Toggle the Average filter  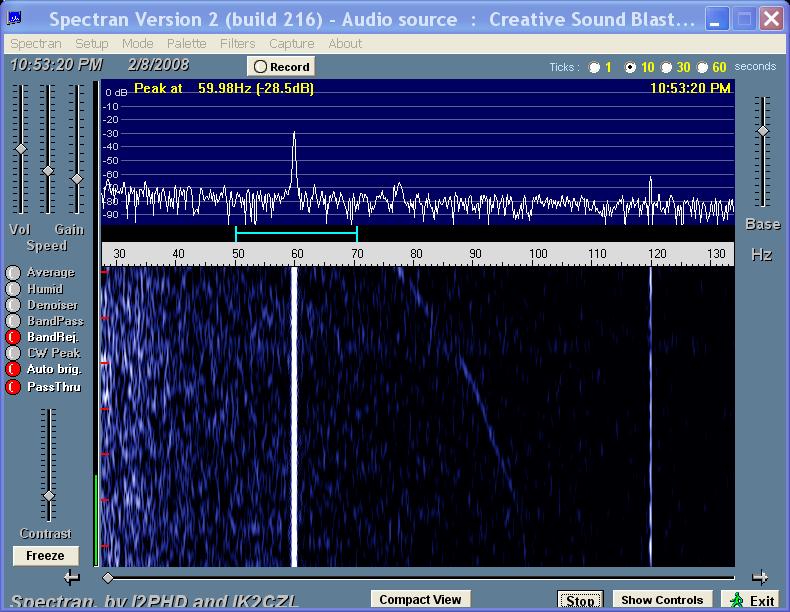pyautogui.click(x=13, y=273)
